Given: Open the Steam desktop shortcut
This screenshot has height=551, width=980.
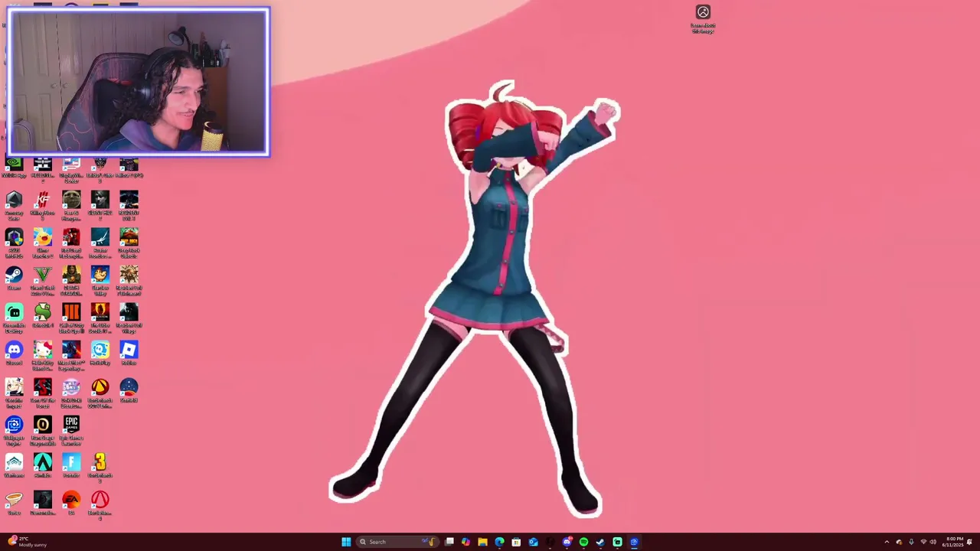Looking at the screenshot, I should click(x=14, y=279).
